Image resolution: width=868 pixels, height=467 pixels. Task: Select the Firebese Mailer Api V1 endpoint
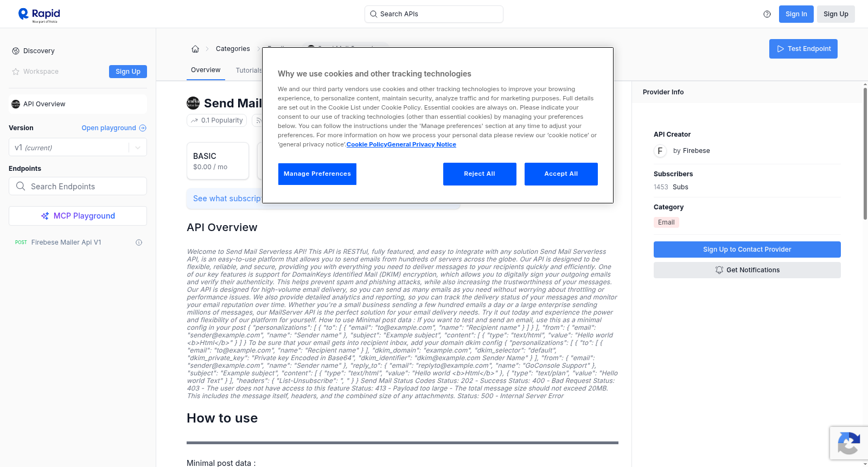66,242
